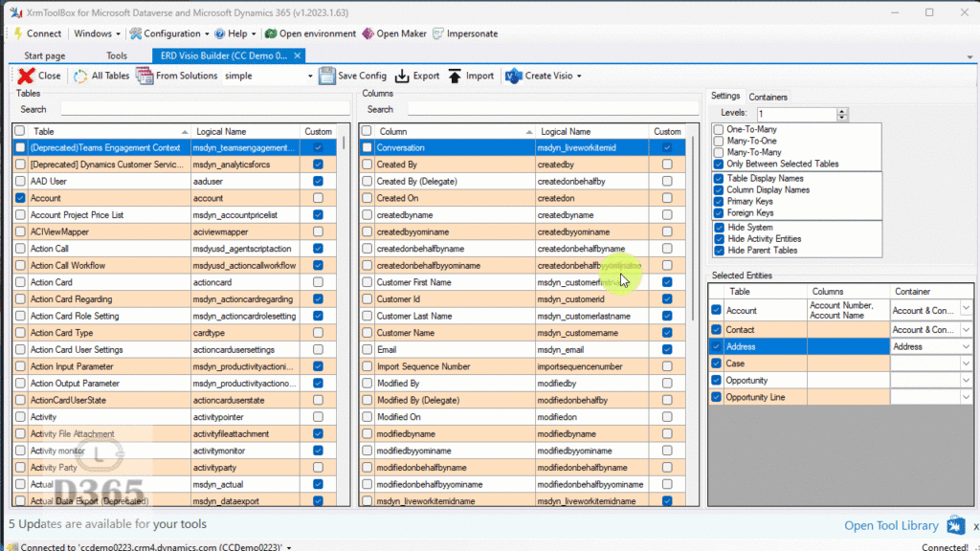Click the Connect lightning icon
Image resolution: width=980 pixels, height=551 pixels.
click(x=18, y=33)
